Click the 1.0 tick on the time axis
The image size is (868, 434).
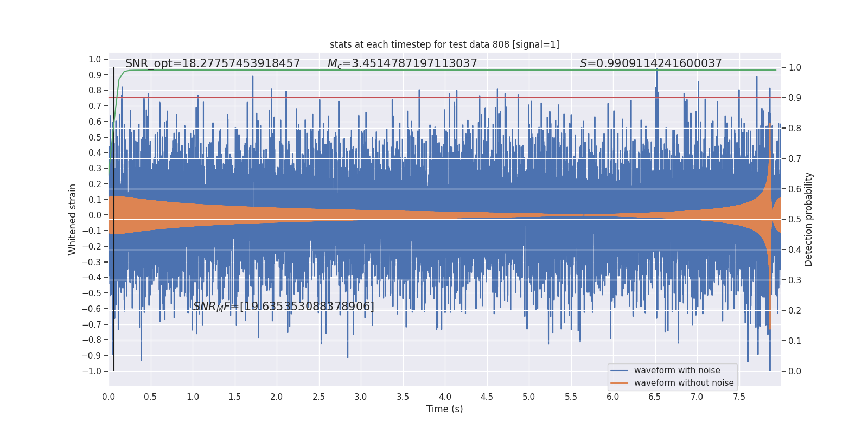[x=193, y=397]
